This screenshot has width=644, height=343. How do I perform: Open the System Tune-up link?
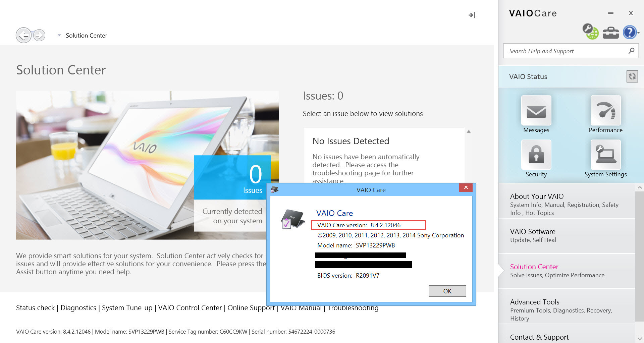pos(127,308)
